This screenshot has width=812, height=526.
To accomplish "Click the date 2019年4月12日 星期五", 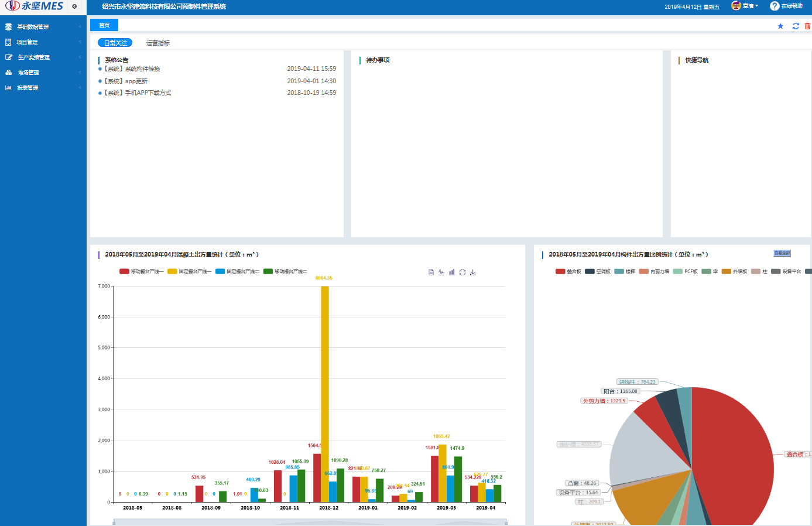I will click(x=692, y=7).
